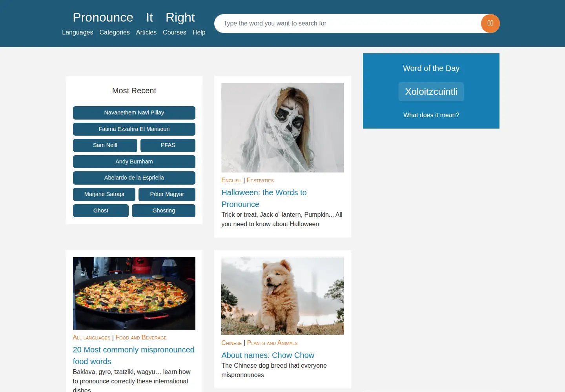Click the 'Word of the Day' heading
This screenshot has width=565, height=392.
(431, 68)
